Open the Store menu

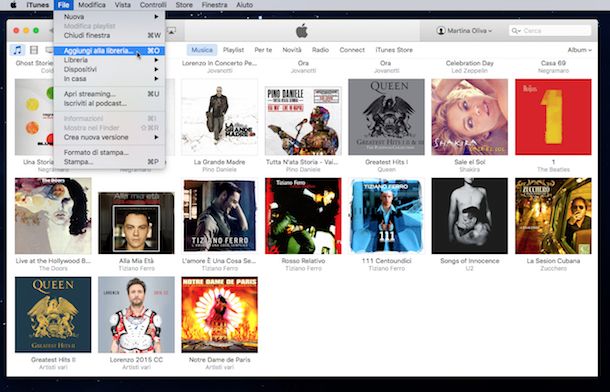(x=184, y=5)
